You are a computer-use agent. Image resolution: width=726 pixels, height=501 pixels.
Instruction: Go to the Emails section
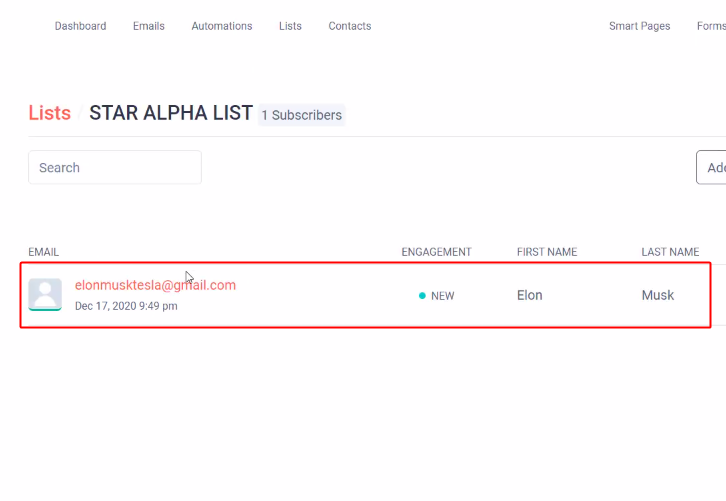click(x=149, y=26)
